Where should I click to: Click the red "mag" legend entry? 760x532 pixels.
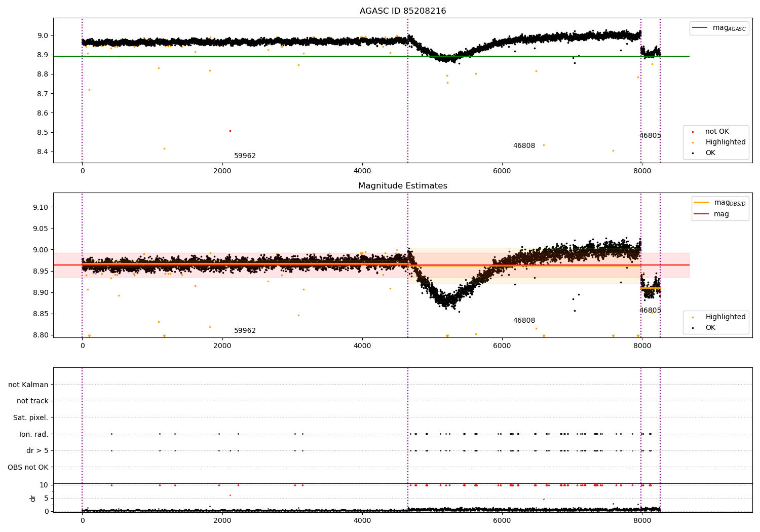click(x=712, y=214)
